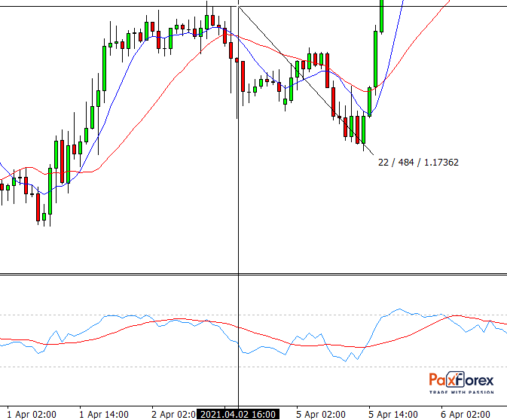
Task: Click the PaxForex logo watermark
Action: [x=462, y=382]
